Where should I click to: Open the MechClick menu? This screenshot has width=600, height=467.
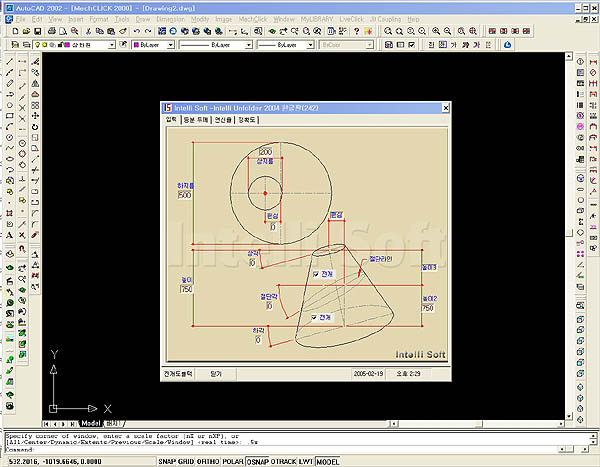(253, 19)
